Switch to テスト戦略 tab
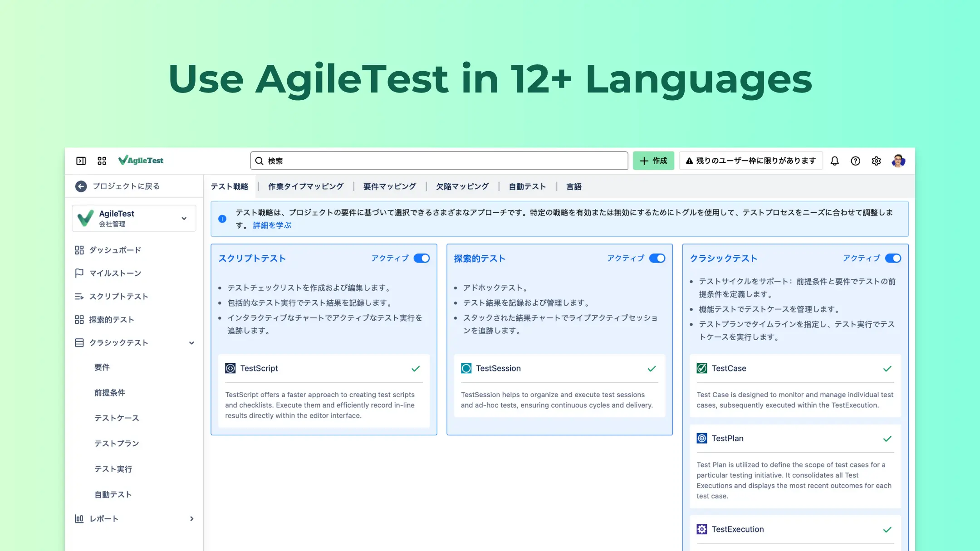This screenshot has height=551, width=980. click(230, 187)
